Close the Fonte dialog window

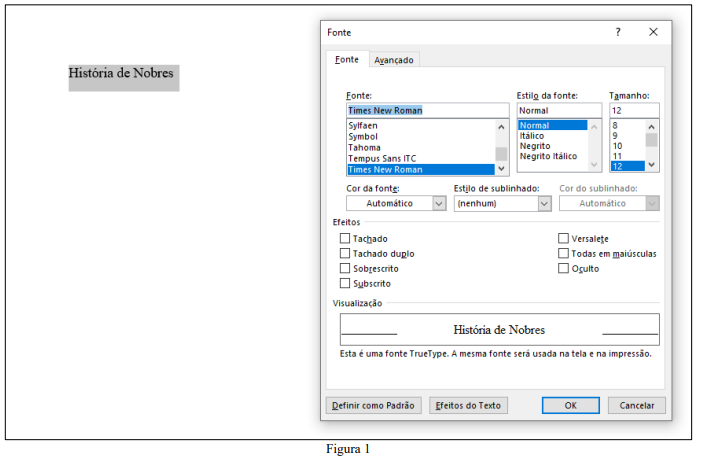coord(653,32)
